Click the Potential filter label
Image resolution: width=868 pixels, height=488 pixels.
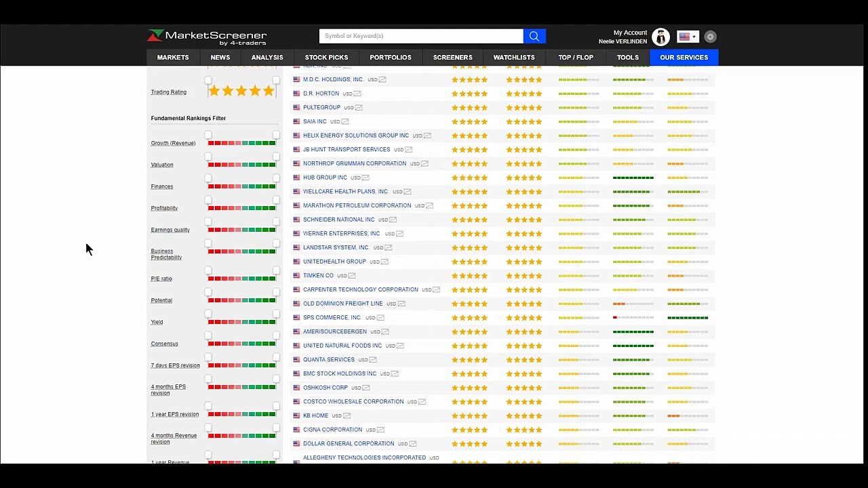161,300
